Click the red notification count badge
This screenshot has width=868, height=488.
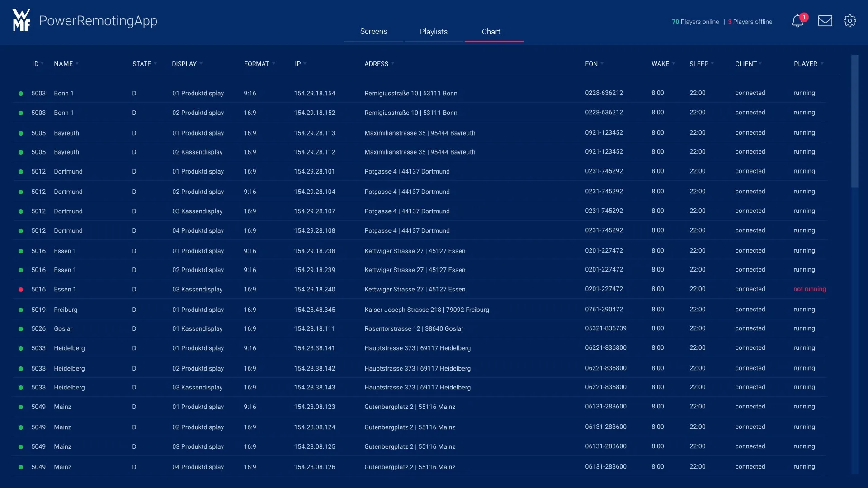(x=804, y=17)
